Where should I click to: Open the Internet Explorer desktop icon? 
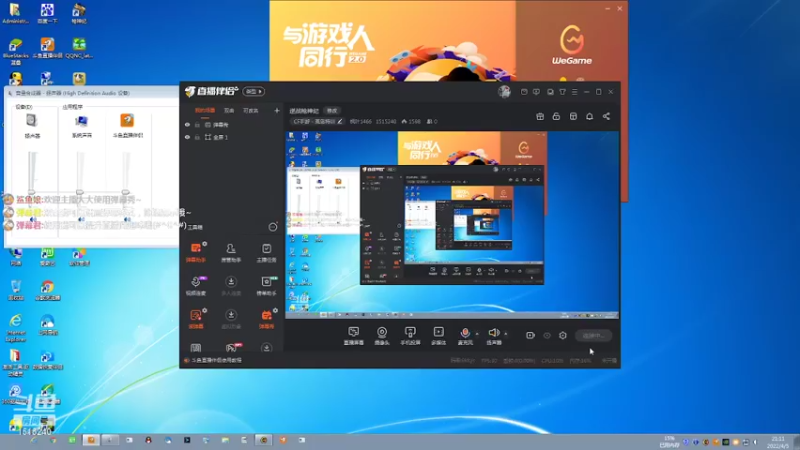(16, 327)
